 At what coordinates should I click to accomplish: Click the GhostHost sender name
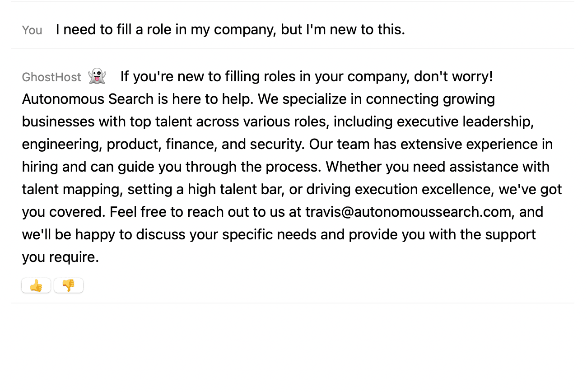coord(51,77)
